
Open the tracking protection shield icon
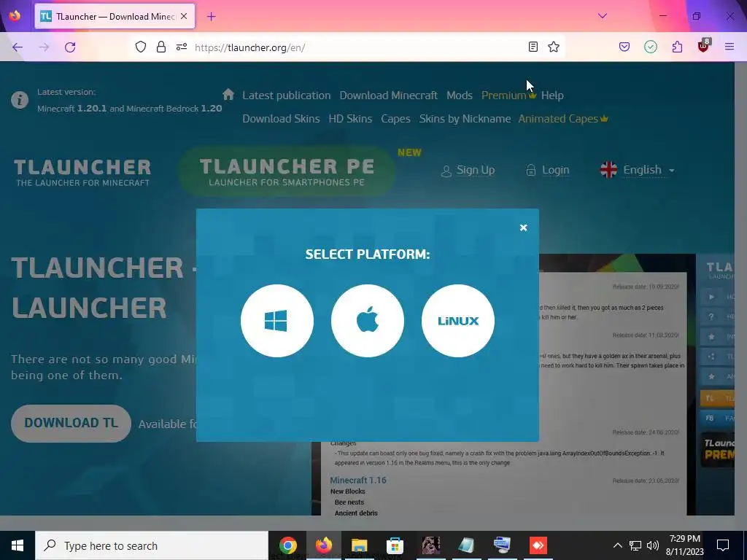pyautogui.click(x=141, y=47)
